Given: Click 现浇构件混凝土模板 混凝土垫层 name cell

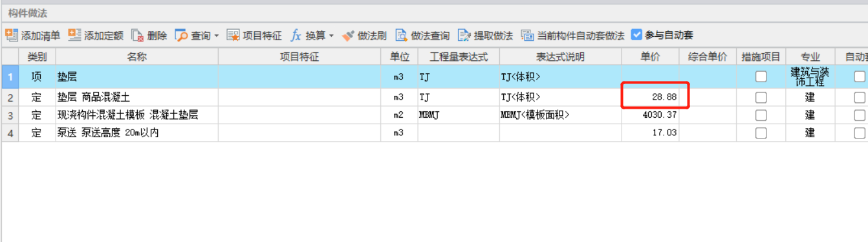Looking at the screenshot, I should click(x=137, y=115).
